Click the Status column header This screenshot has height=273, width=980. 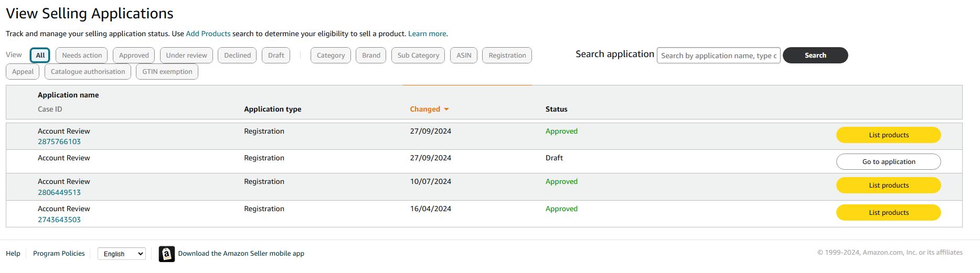click(556, 110)
